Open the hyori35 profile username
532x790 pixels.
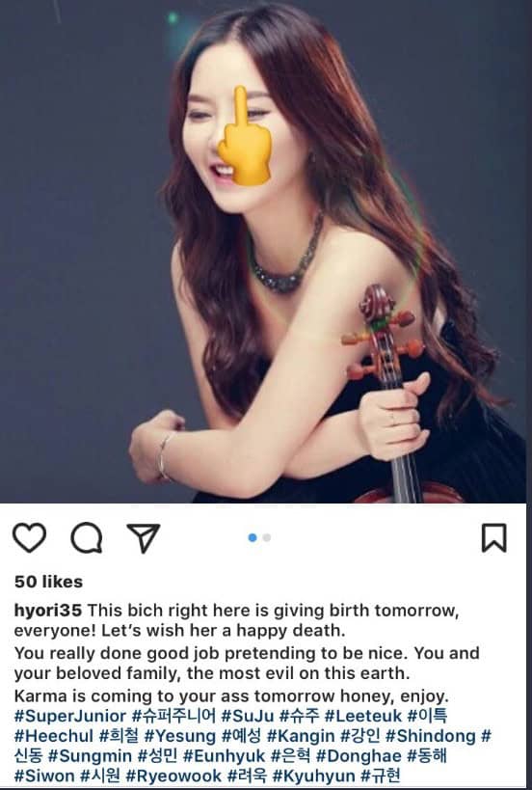(48, 611)
